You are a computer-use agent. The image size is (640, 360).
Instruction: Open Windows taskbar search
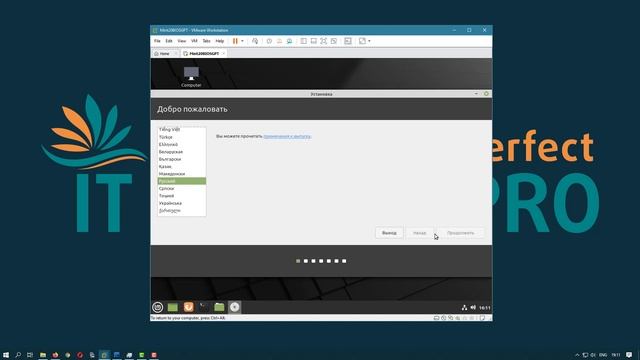(18, 355)
